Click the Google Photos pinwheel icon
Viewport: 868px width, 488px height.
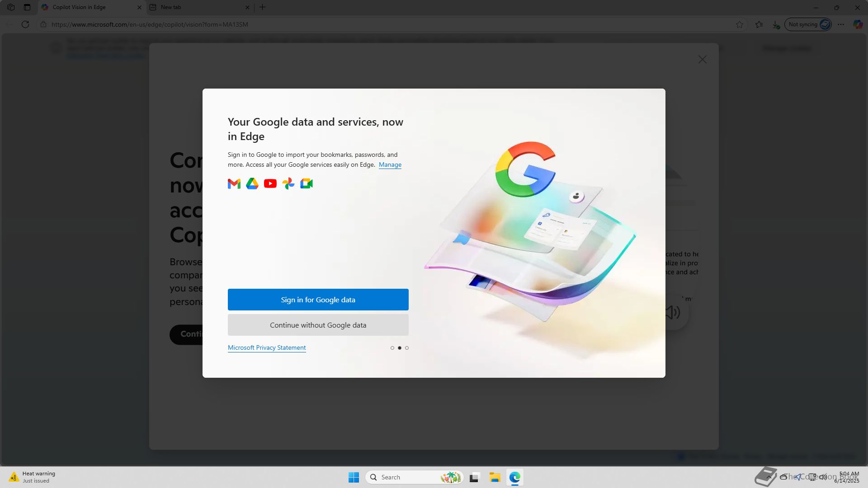(288, 183)
